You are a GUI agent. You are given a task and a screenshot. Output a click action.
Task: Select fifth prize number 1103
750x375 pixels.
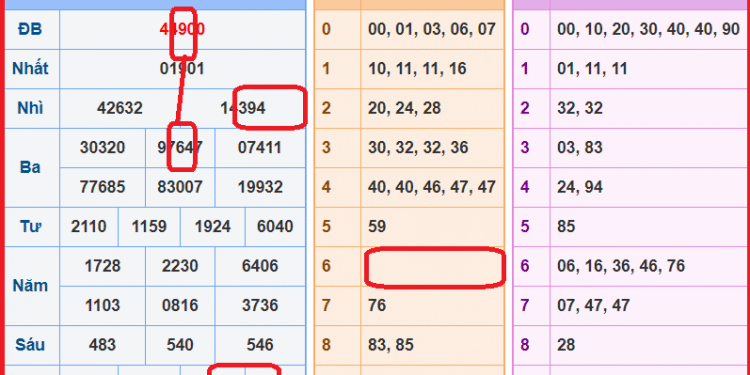pyautogui.click(x=102, y=305)
